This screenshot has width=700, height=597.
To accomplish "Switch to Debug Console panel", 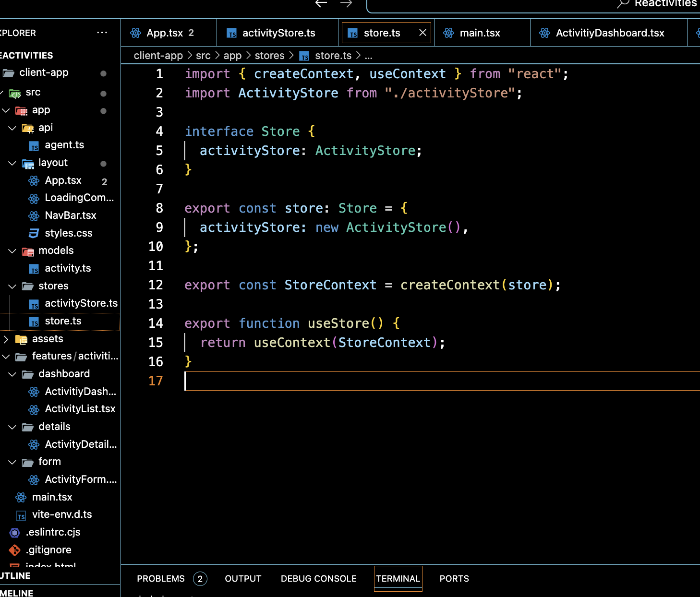I will click(318, 579).
